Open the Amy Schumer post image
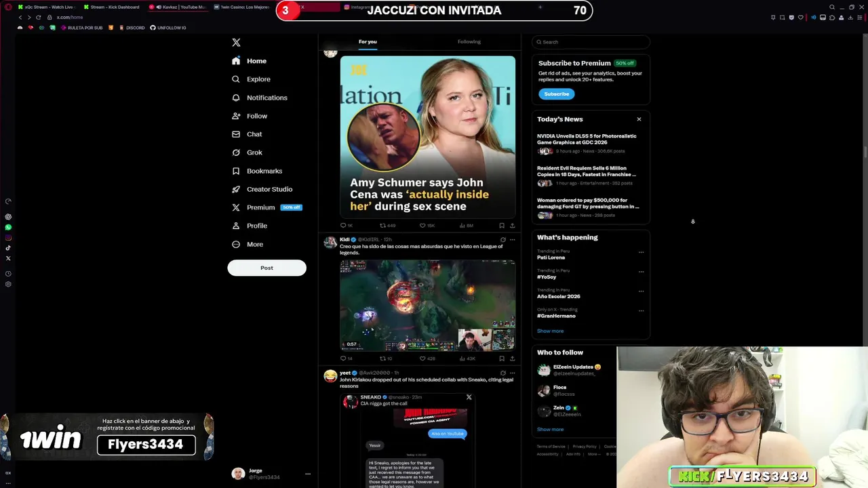This screenshot has height=488, width=868. click(x=427, y=137)
